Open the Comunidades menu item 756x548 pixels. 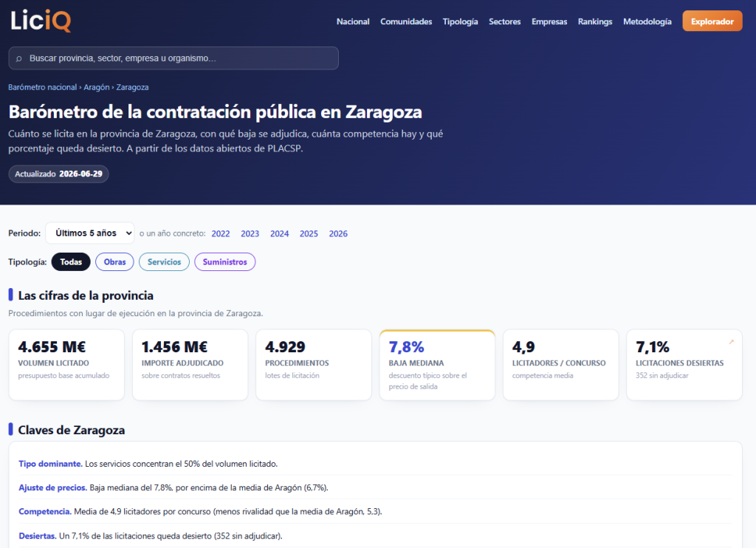click(406, 21)
